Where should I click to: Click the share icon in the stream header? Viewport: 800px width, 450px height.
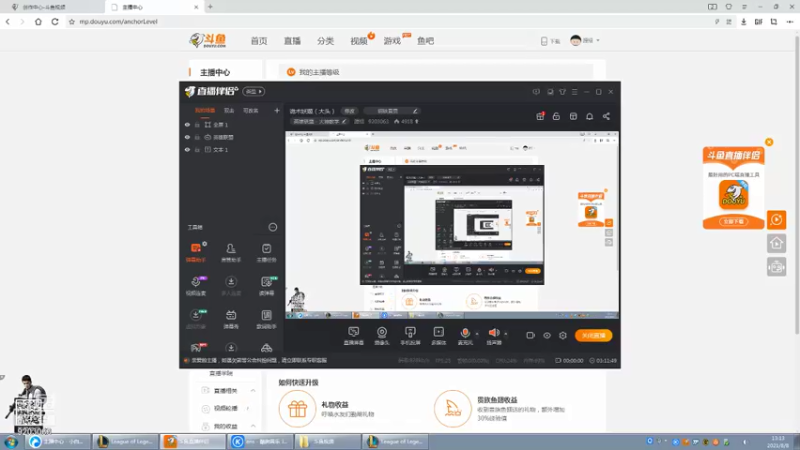tap(606, 116)
